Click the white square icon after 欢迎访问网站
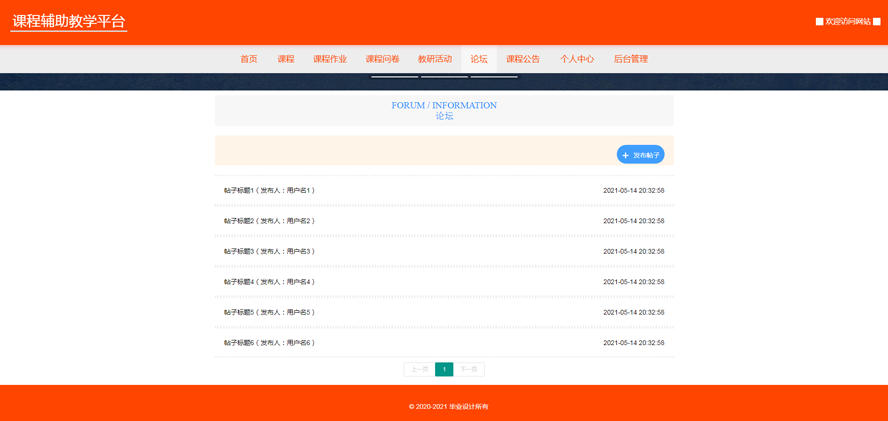The image size is (888, 421). [x=877, y=22]
